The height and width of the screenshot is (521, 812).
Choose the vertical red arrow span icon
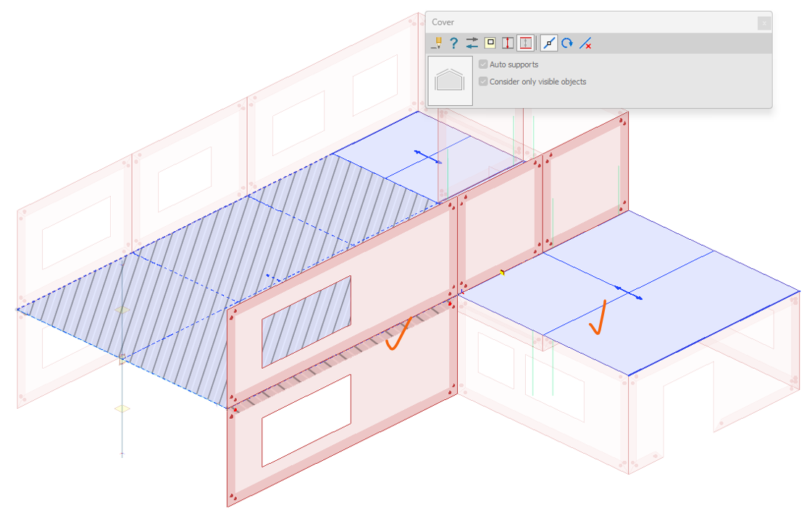[x=508, y=43]
